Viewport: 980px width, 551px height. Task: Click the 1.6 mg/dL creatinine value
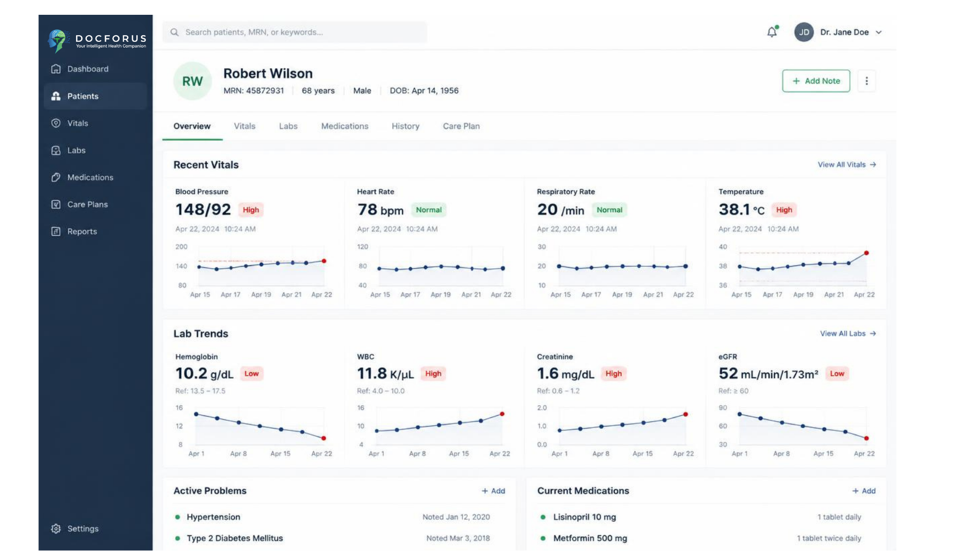pos(566,373)
